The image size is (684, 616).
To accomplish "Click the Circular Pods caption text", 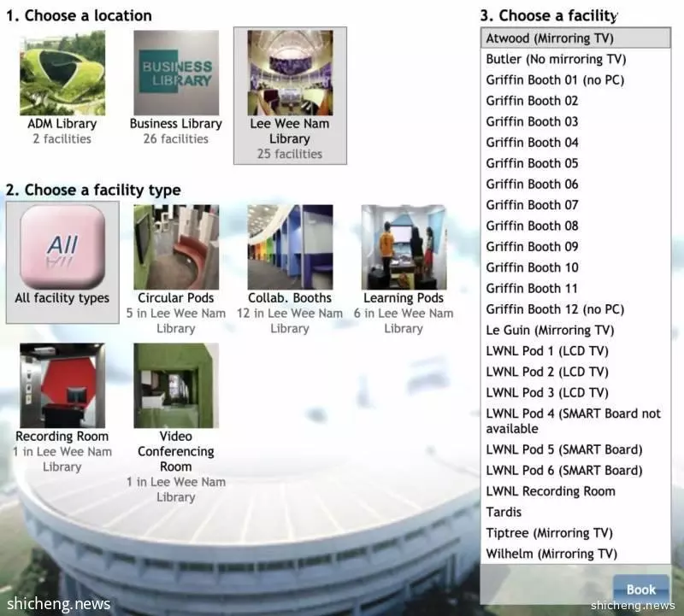I will point(176,298).
